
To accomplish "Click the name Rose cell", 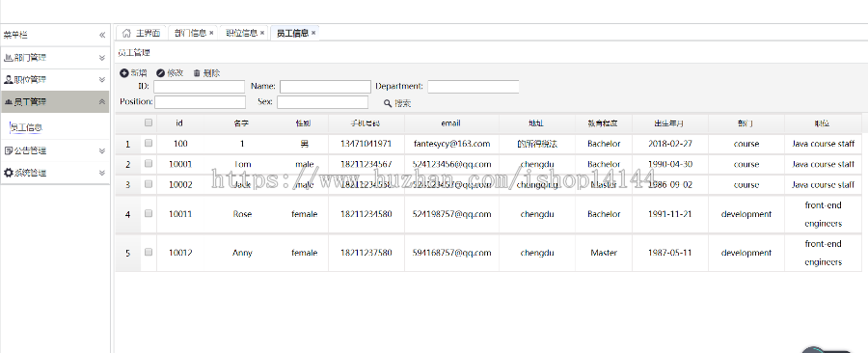I will (242, 213).
